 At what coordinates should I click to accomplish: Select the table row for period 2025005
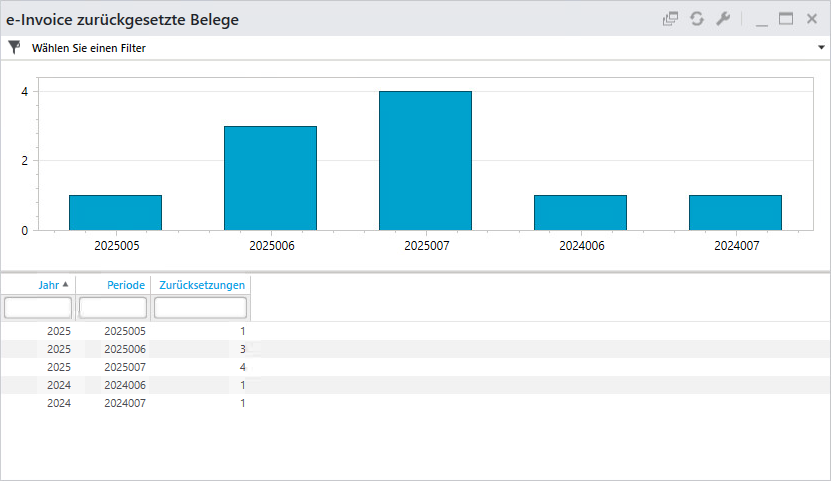[x=125, y=330]
